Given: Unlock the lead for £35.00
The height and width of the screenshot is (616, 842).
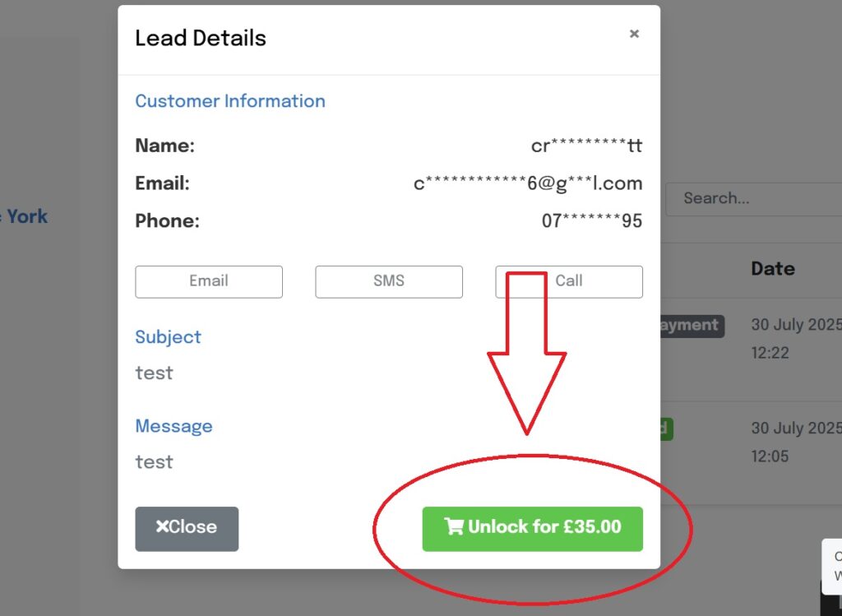Looking at the screenshot, I should click(532, 528).
